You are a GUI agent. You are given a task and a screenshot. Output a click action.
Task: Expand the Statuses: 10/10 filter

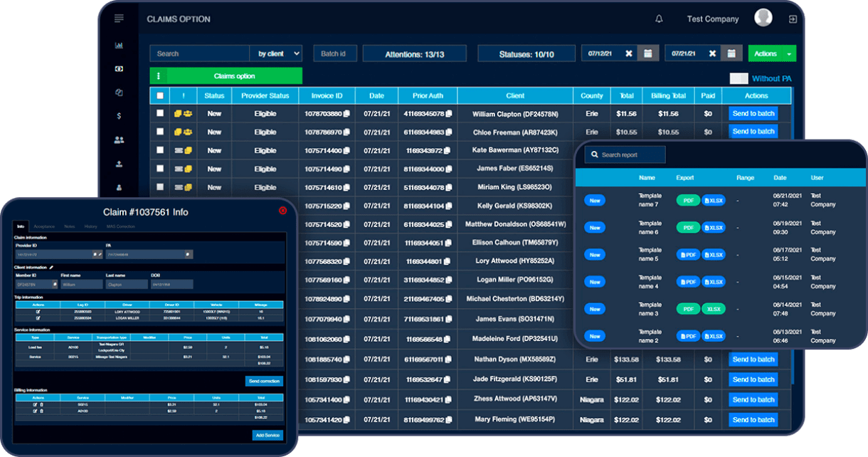(x=526, y=54)
